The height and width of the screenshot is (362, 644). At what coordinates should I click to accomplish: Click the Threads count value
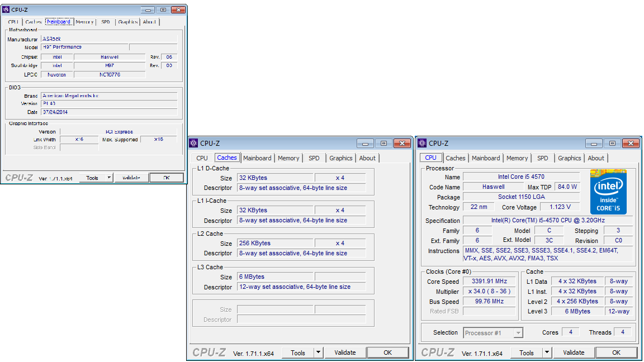click(623, 332)
